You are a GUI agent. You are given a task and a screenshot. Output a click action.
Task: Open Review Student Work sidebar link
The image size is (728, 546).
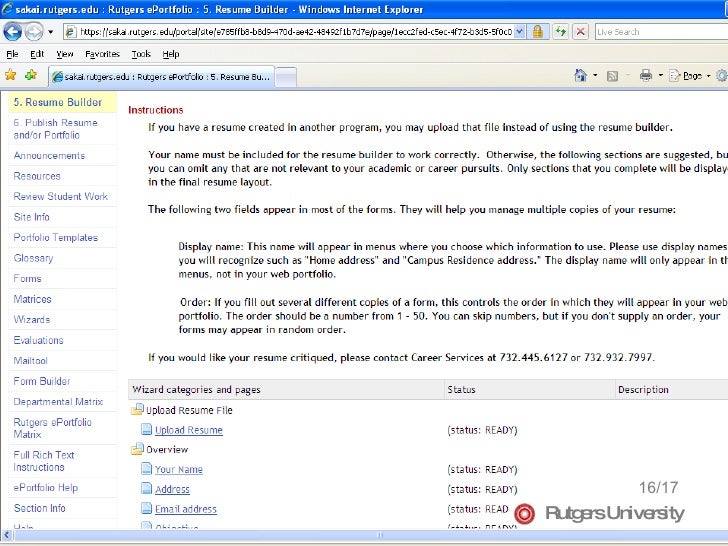point(62,196)
